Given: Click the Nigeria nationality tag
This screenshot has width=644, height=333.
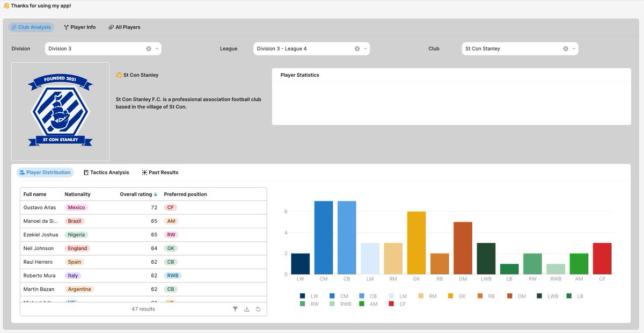Looking at the screenshot, I should point(76,235).
